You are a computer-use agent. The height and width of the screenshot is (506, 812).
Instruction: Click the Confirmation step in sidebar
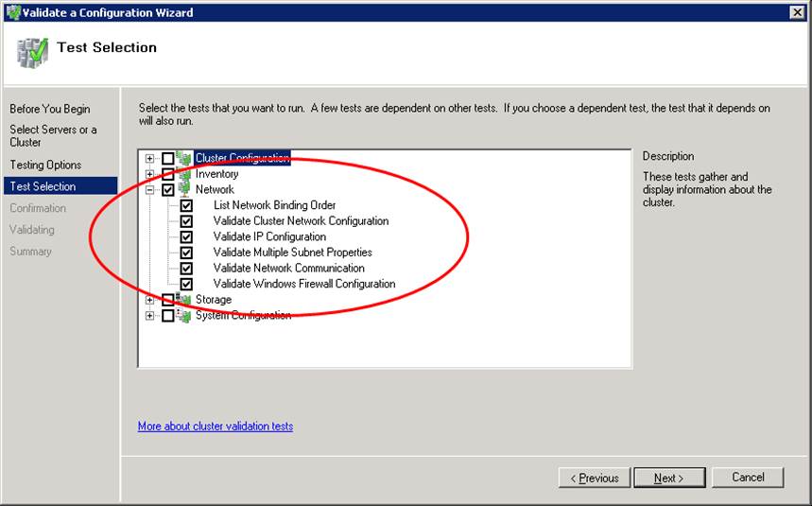[x=38, y=208]
